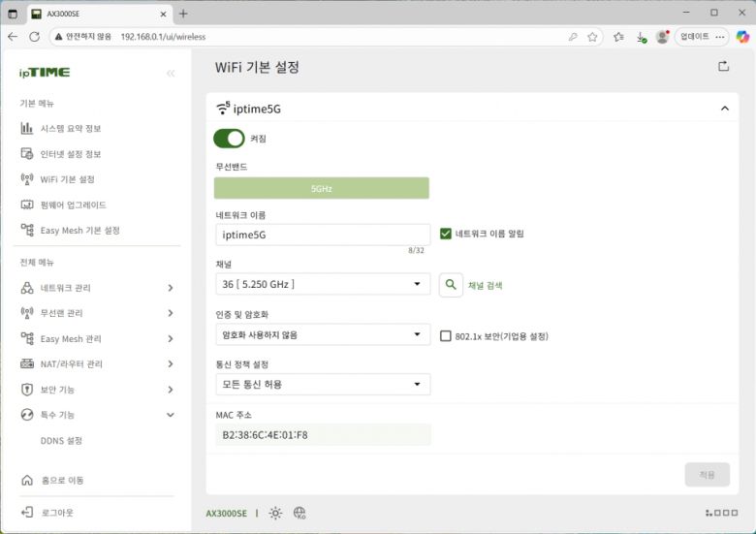
Task: Open browser downloads icon
Action: 641,37
